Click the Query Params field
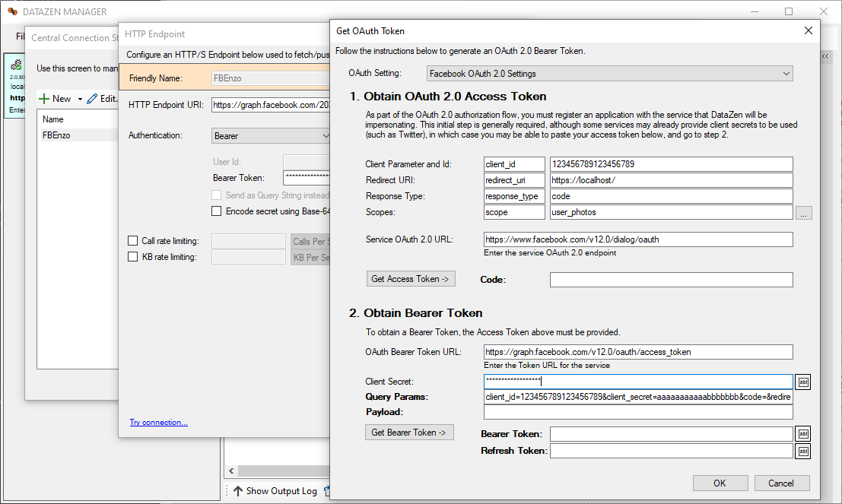 point(638,397)
